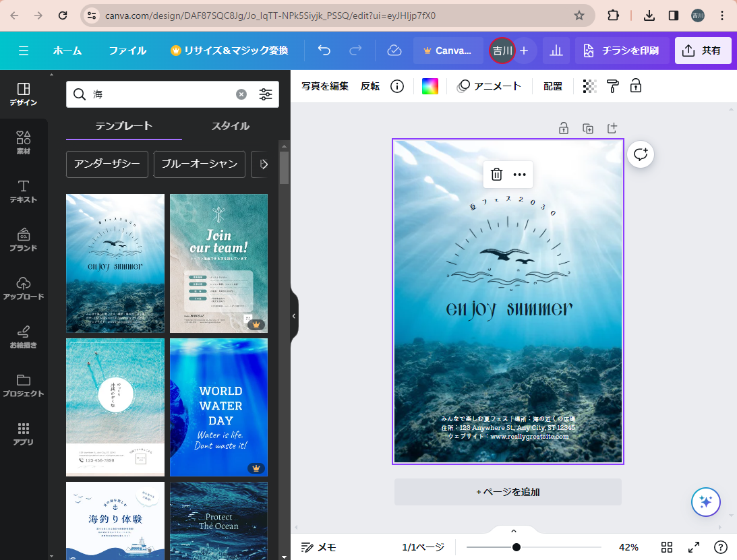Click the 共有 share button

[703, 51]
